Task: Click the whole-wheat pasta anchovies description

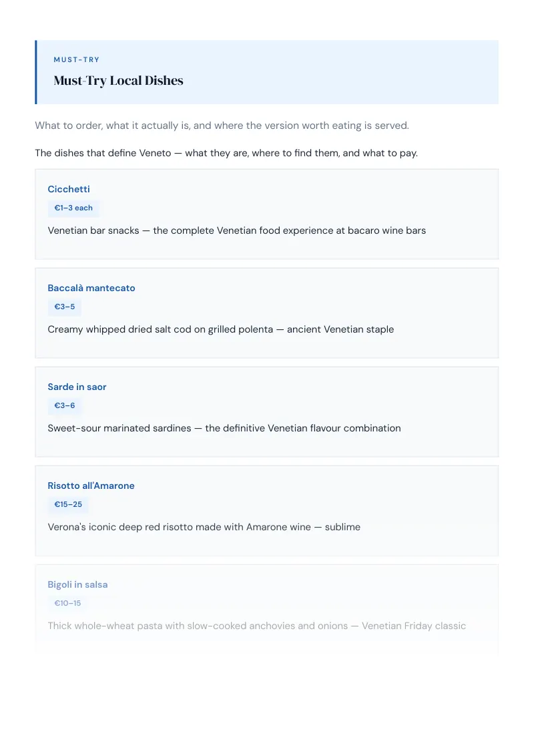Action: point(257,626)
